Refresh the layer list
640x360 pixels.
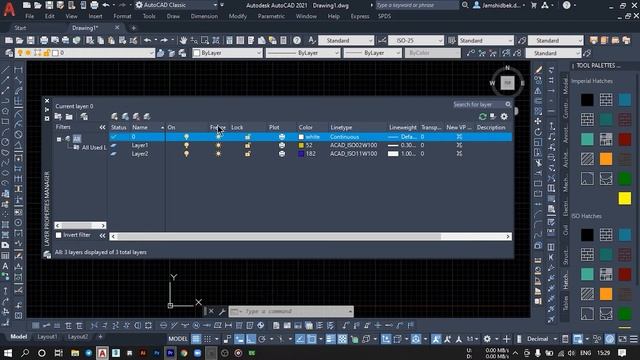point(482,117)
